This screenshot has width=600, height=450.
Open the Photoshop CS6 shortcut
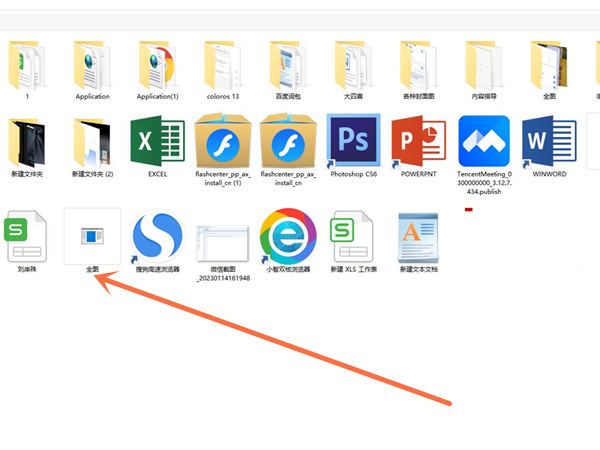351,141
